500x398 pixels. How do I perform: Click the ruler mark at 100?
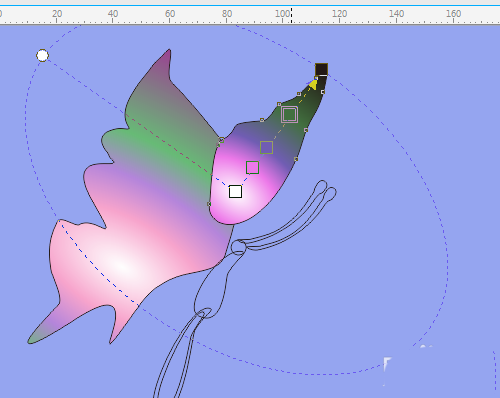282,14
